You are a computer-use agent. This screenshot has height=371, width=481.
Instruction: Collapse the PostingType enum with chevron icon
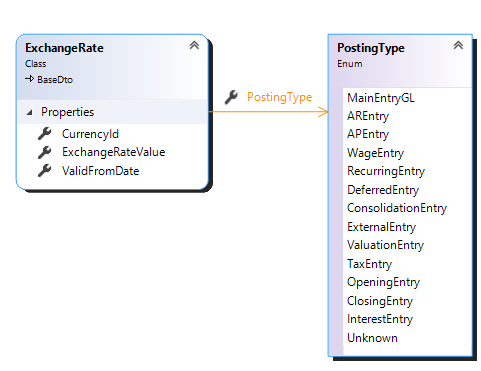(458, 45)
